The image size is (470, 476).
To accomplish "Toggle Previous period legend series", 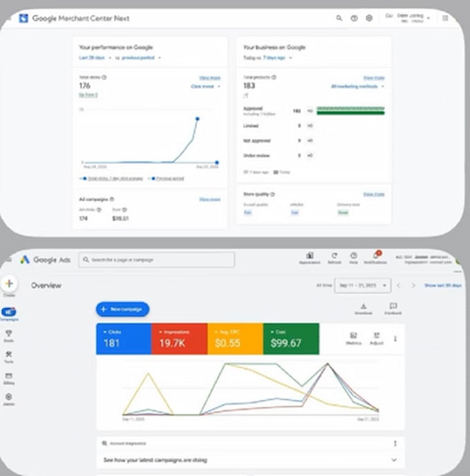I will point(166,178).
